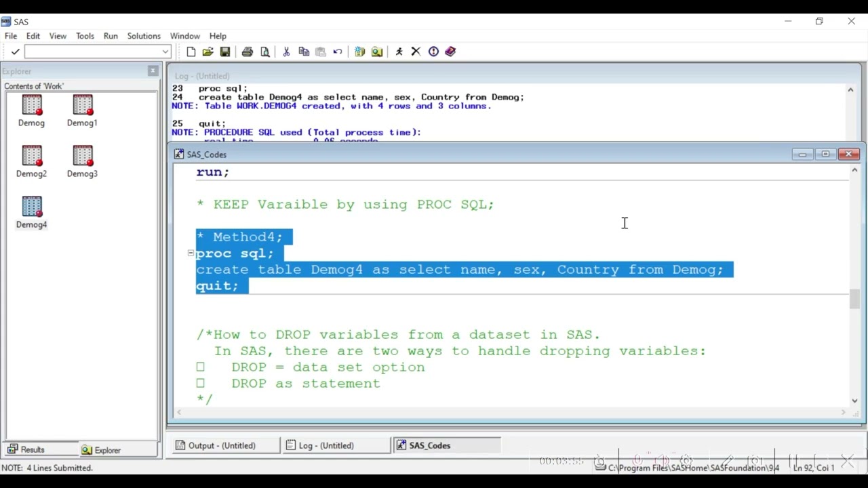Click the editor scrollbar up arrow
This screenshot has height=488, width=868.
(854, 171)
